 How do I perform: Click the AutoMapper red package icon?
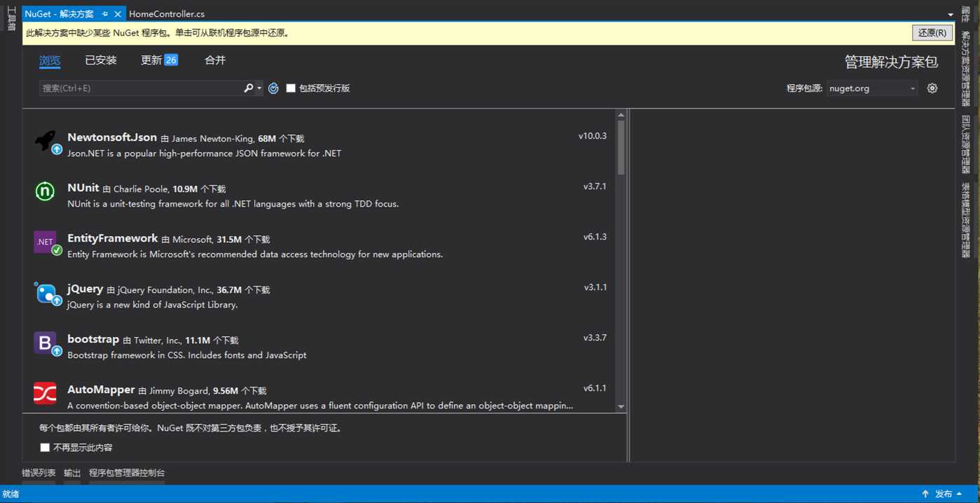(45, 393)
